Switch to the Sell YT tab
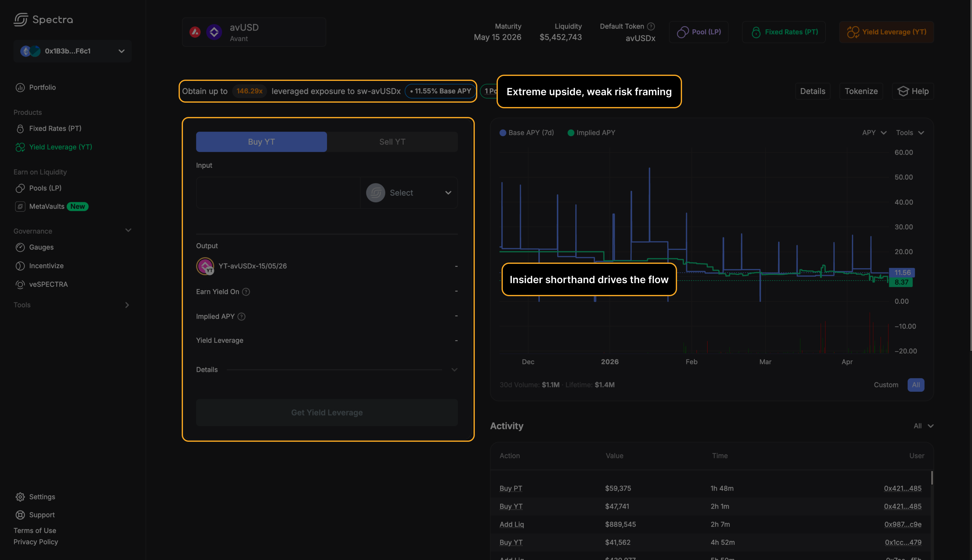The height and width of the screenshot is (560, 972). 392,142
